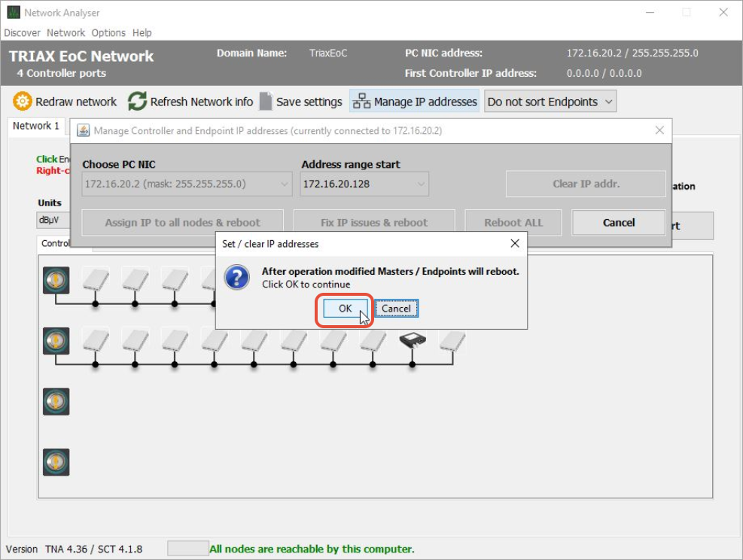Close the Manage Controller and Endpoint dialog
The width and height of the screenshot is (743, 560).
pyautogui.click(x=659, y=130)
